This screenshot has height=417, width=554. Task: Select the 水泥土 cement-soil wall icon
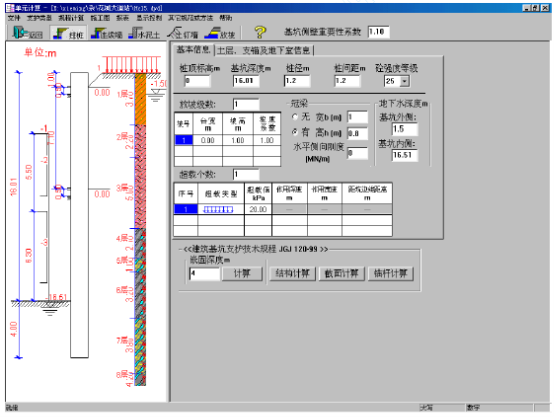tap(144, 33)
